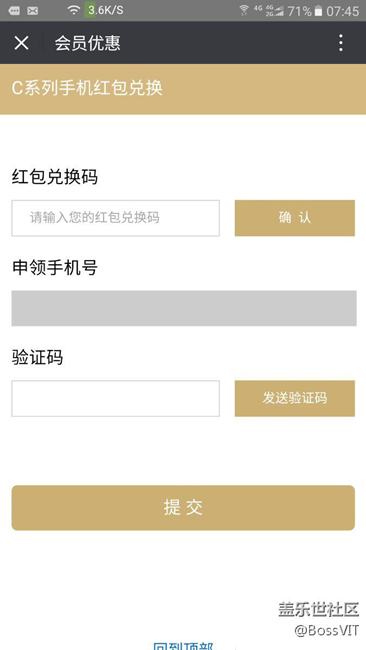
Task: Tap the Wi-Fi status icon beside 3.6K/S
Action: (74, 10)
